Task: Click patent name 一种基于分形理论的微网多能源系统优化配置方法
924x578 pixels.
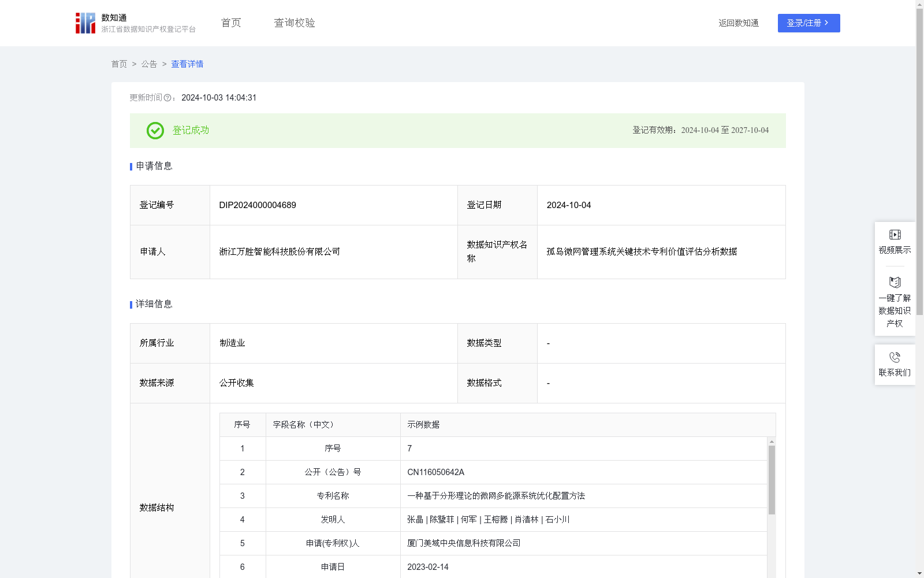Action: click(496, 496)
